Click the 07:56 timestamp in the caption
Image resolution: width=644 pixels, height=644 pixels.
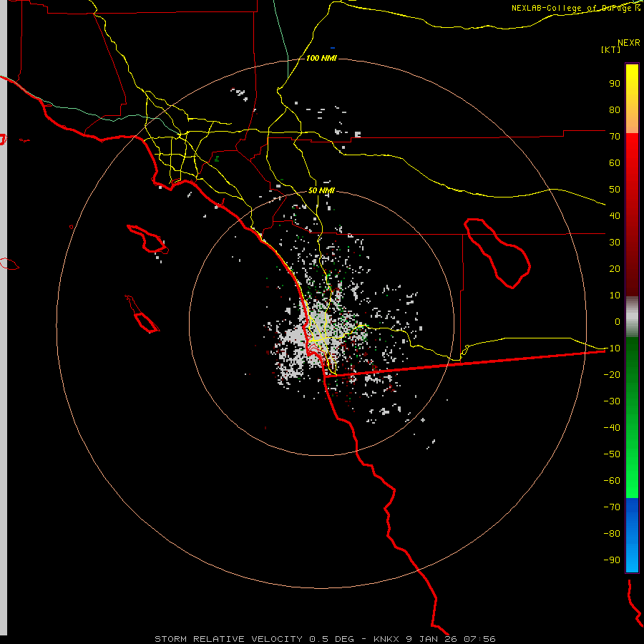[x=479, y=639]
